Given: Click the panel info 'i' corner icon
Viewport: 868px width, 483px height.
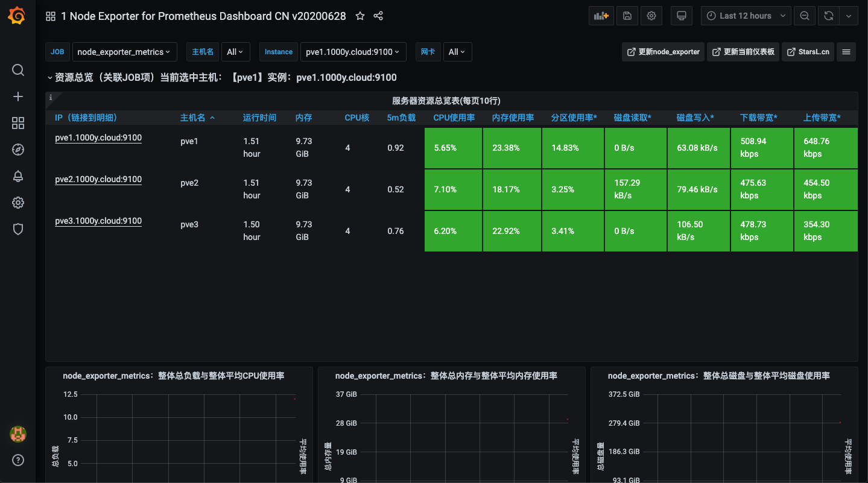Looking at the screenshot, I should [x=51, y=97].
